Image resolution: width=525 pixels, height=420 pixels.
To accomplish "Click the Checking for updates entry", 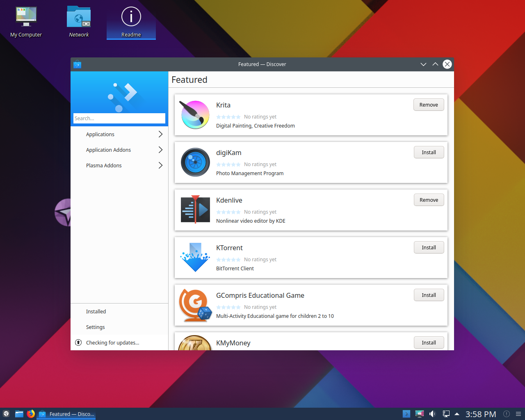I will [119, 343].
